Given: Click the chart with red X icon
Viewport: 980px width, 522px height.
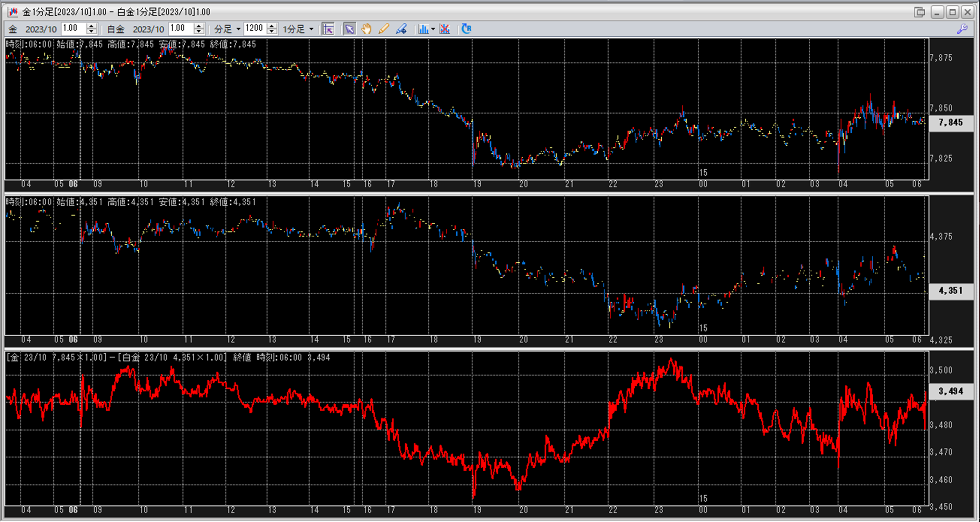Looking at the screenshot, I should (x=445, y=29).
